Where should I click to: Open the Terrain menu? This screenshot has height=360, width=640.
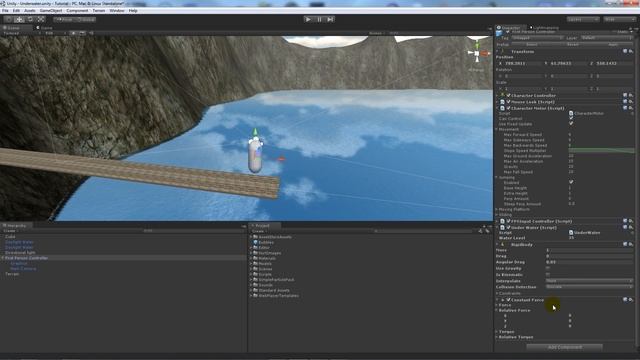[99, 11]
